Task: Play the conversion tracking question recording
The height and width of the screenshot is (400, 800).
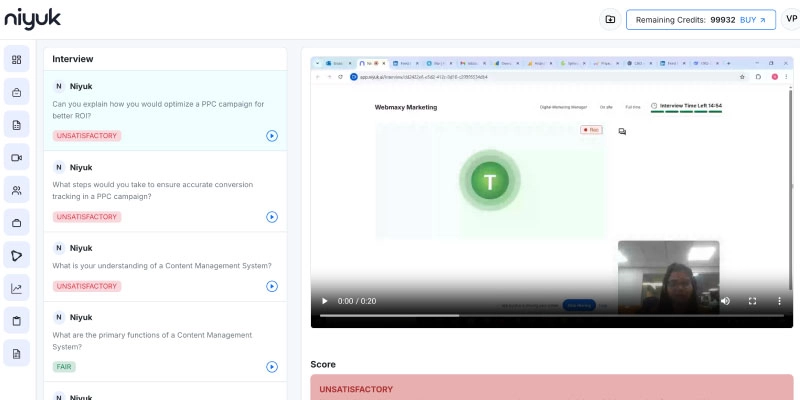Action: (272, 217)
